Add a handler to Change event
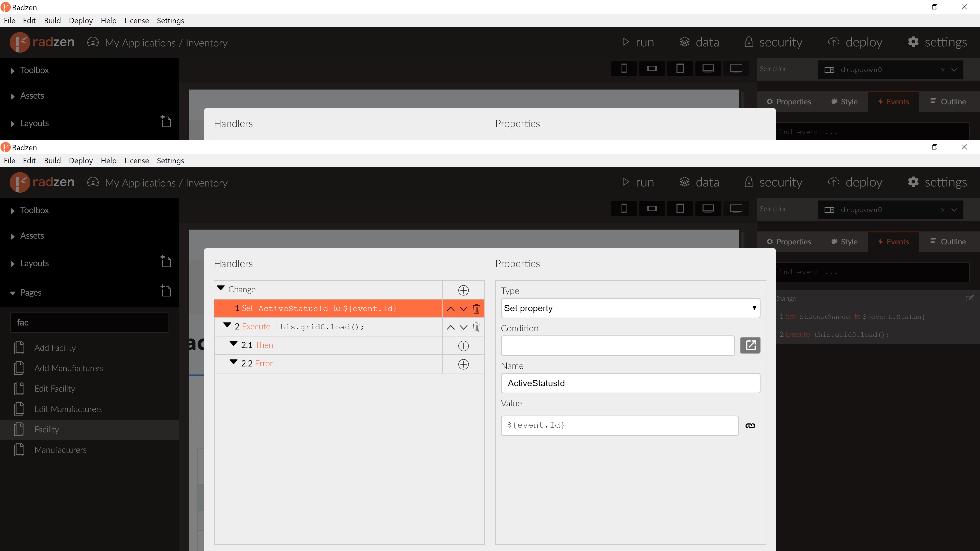980x551 pixels. 463,291
